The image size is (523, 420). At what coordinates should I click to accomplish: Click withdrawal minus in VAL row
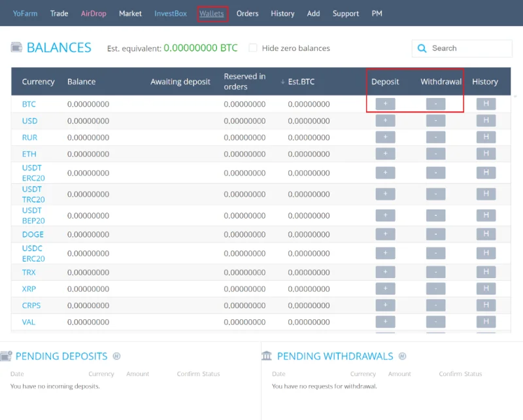(x=435, y=321)
